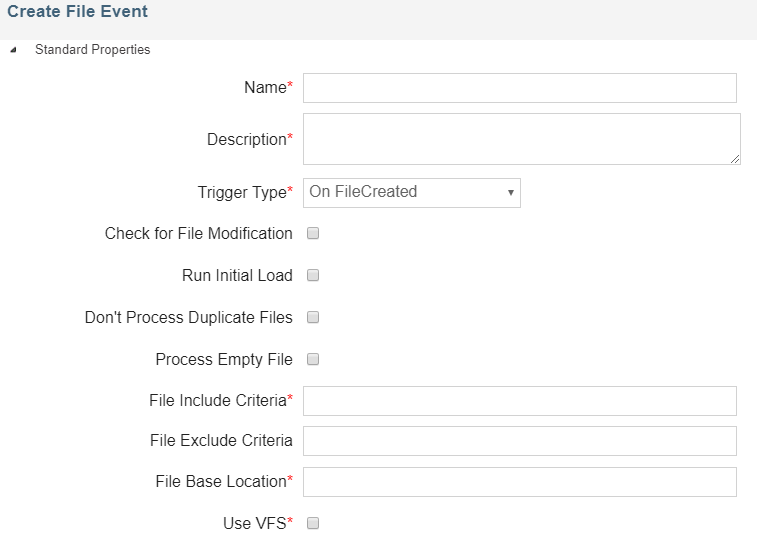Focus the File Base Location input

[519, 482]
